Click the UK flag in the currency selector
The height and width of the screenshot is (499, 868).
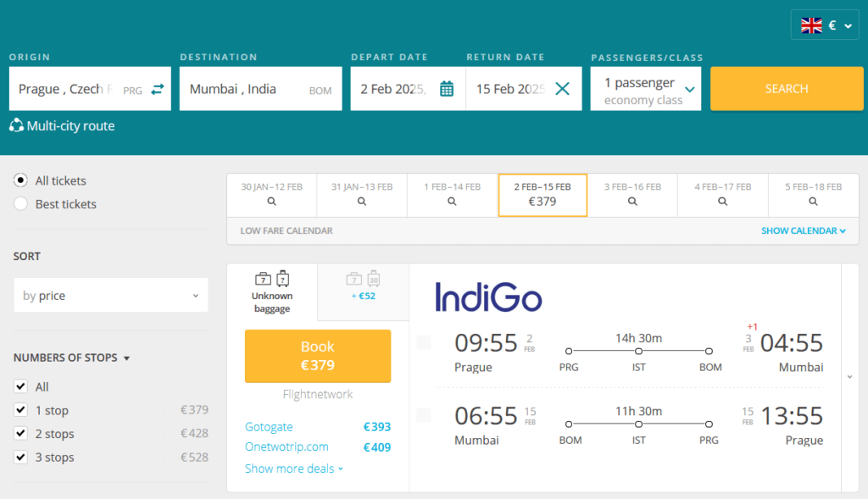(x=810, y=25)
